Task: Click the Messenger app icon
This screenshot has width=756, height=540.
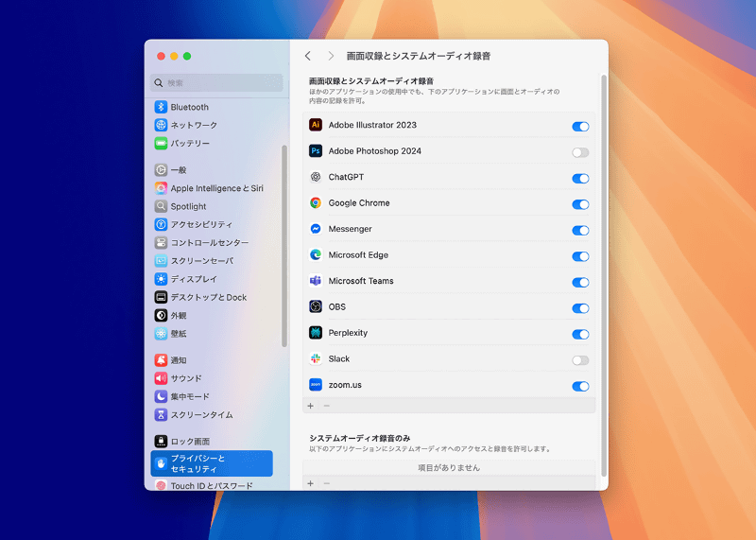Action: (x=316, y=229)
